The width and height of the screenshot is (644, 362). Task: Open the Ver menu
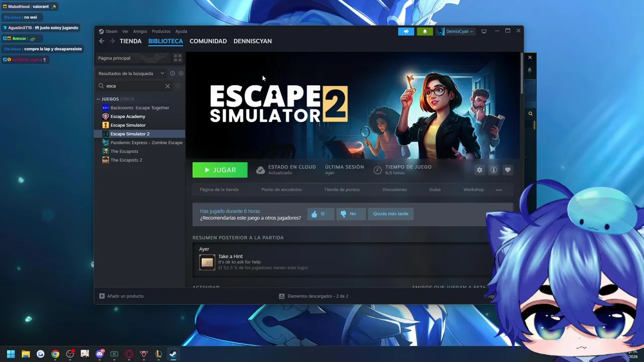125,31
